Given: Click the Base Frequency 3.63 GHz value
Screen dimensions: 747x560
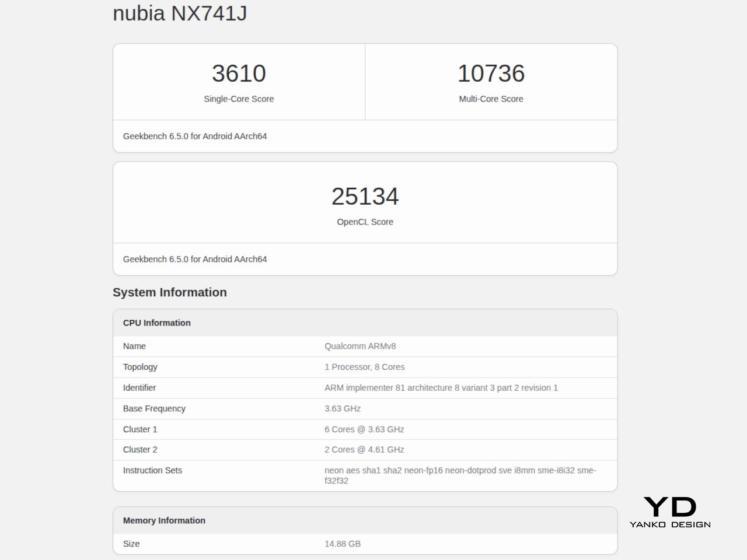Looking at the screenshot, I should (343, 409).
